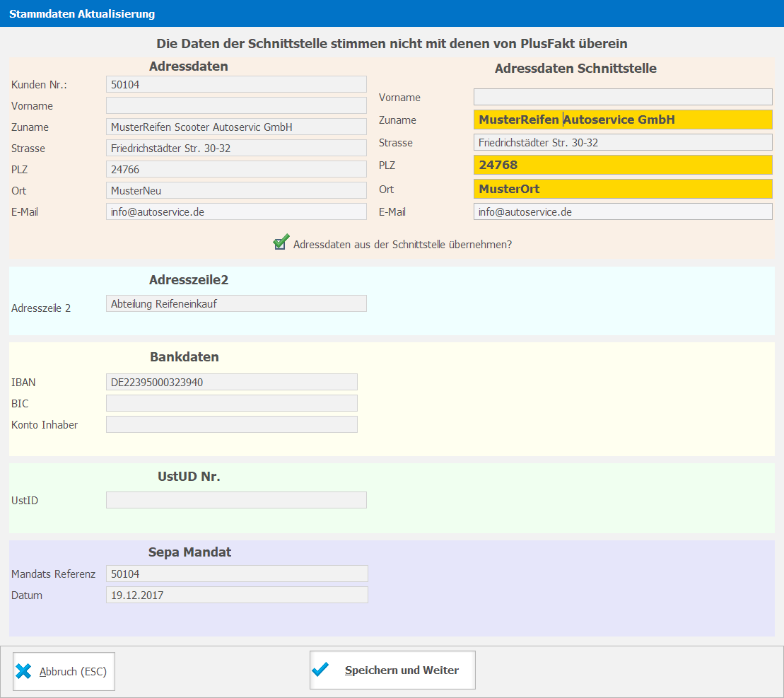Click the empty UstID field

[x=237, y=500]
